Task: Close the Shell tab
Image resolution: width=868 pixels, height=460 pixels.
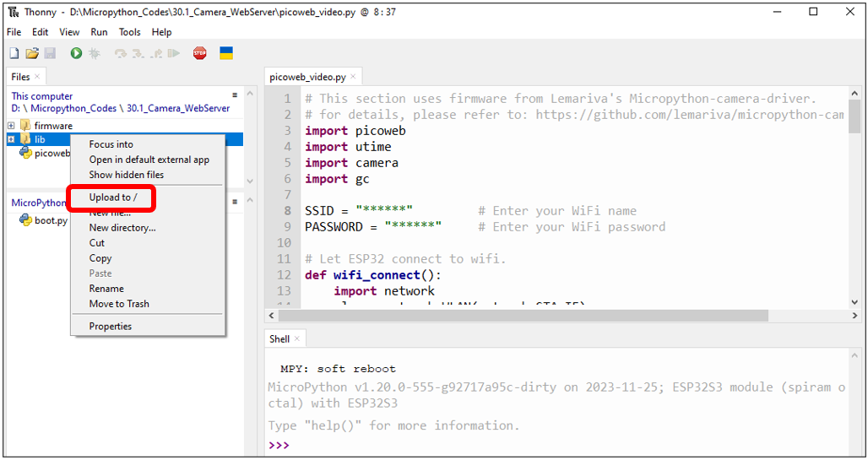Action: [297, 338]
